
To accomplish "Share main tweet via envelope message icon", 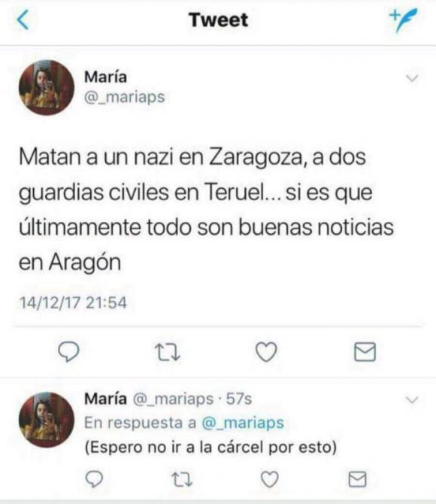I will (365, 351).
